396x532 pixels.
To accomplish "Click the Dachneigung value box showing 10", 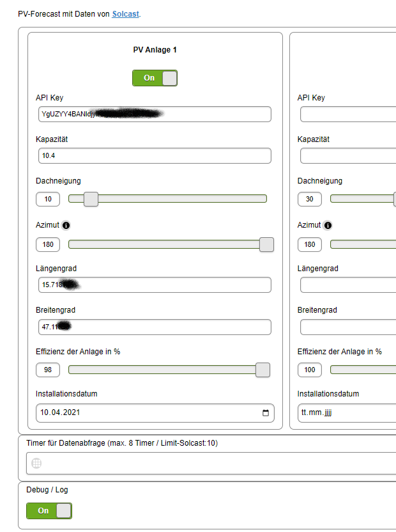I will click(48, 199).
